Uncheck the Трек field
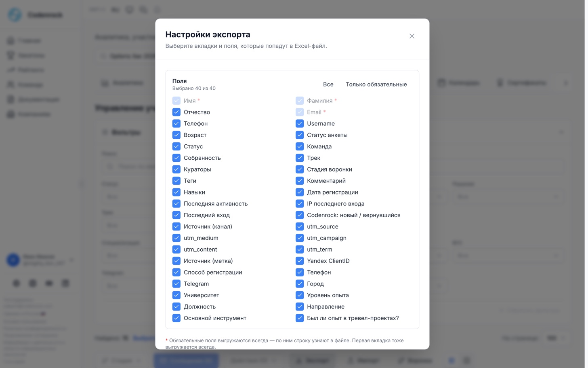588x368 pixels. (300, 158)
